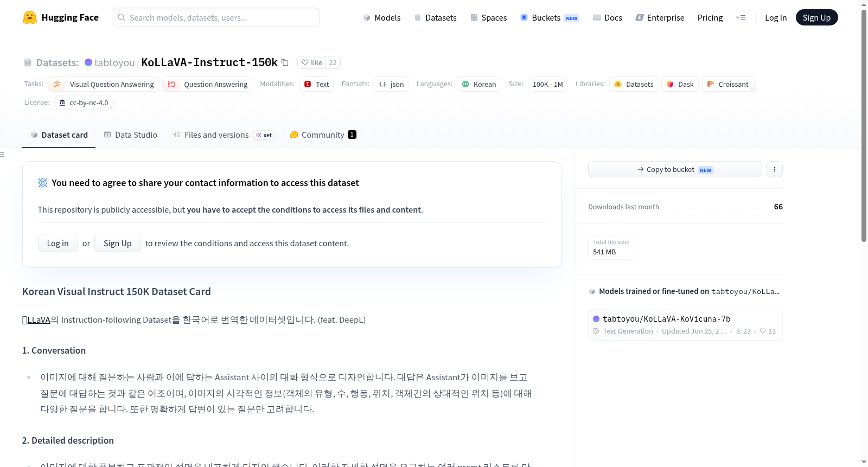Click the Text modality icon
This screenshot has width=868, height=467.
[308, 84]
